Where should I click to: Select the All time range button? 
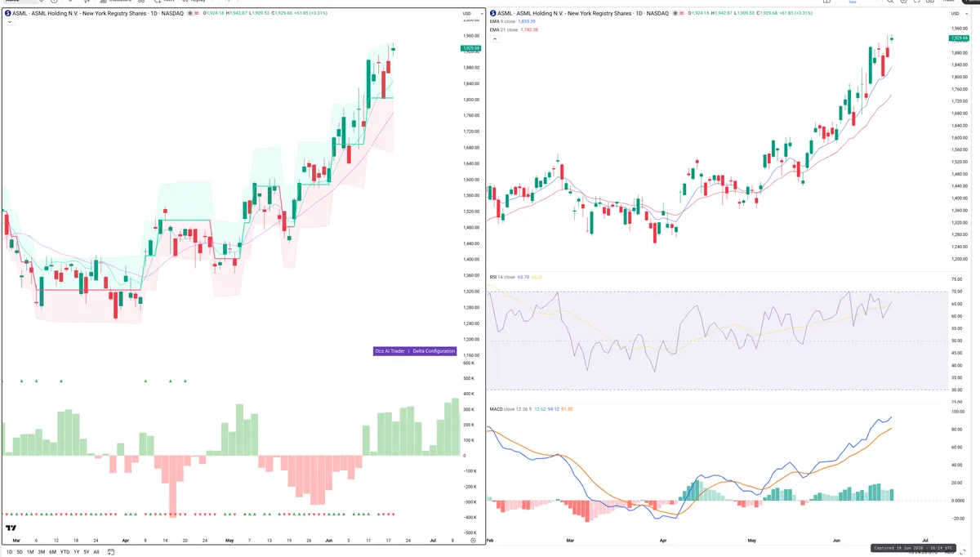click(96, 551)
